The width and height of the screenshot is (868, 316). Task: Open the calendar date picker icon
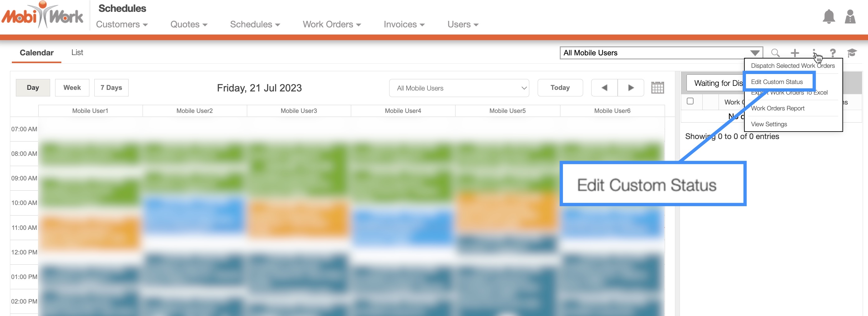657,88
